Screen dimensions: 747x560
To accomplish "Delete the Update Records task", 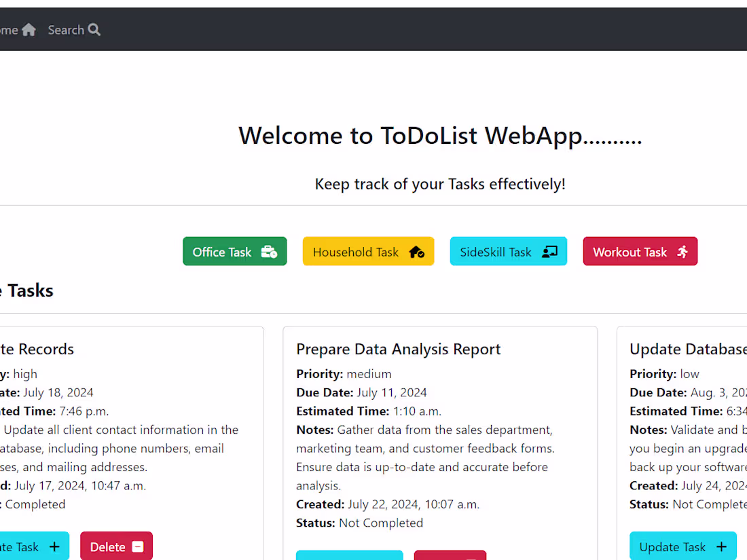I will [116, 546].
